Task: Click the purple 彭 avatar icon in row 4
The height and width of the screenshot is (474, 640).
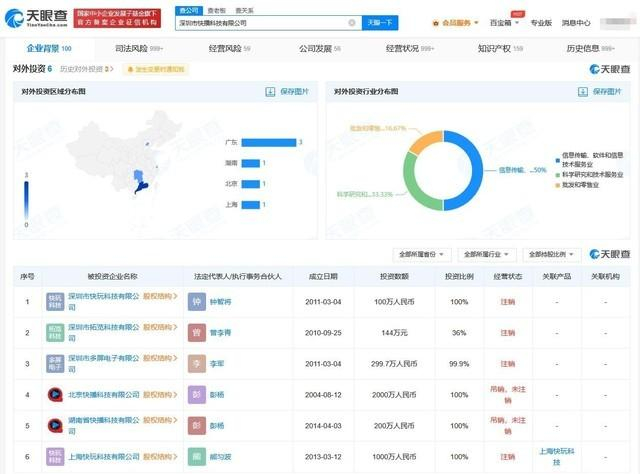Action: coord(197,395)
